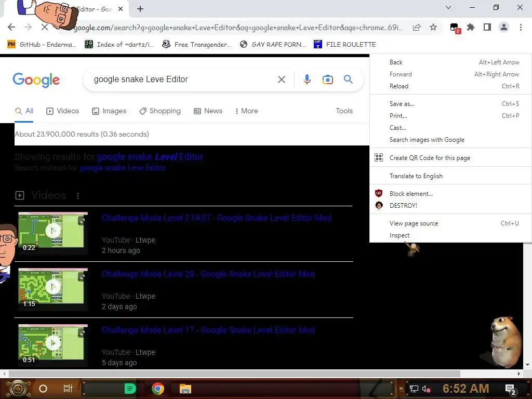This screenshot has height=399, width=532.
Task: Click the browser address bar URL
Action: (x=237, y=28)
